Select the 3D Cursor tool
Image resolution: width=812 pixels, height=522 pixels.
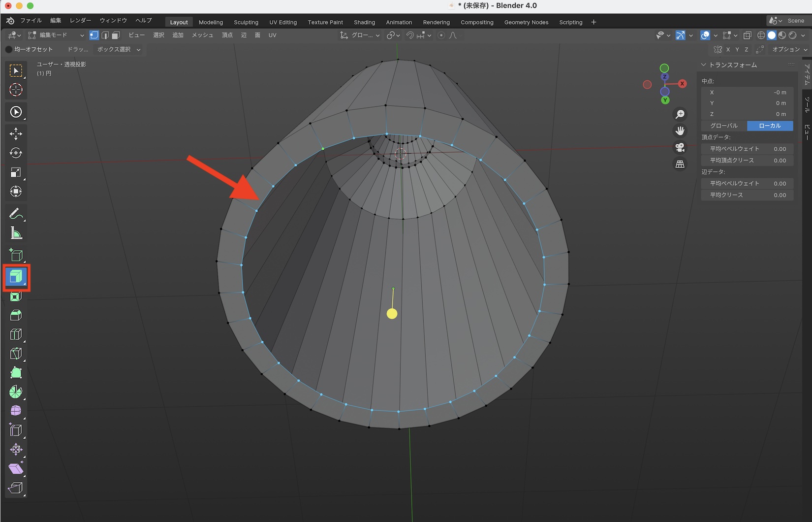coord(16,90)
